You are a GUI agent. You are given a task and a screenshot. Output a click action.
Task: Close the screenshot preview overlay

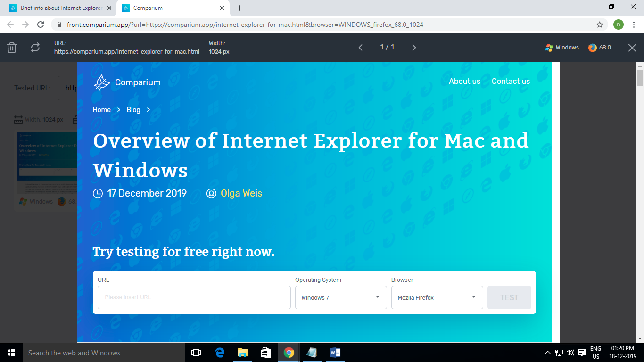coord(632,48)
